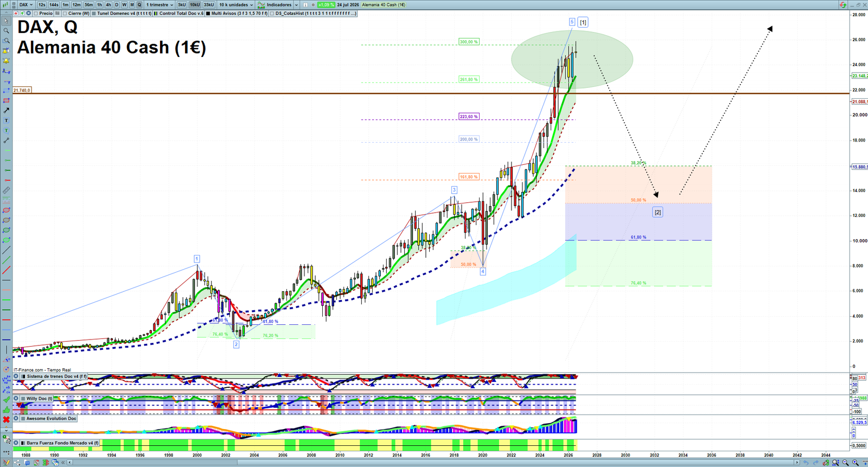Image resolution: width=868 pixels, height=467 pixels.
Task: Select the round comment bubble T tool
Action: [x=6, y=130]
